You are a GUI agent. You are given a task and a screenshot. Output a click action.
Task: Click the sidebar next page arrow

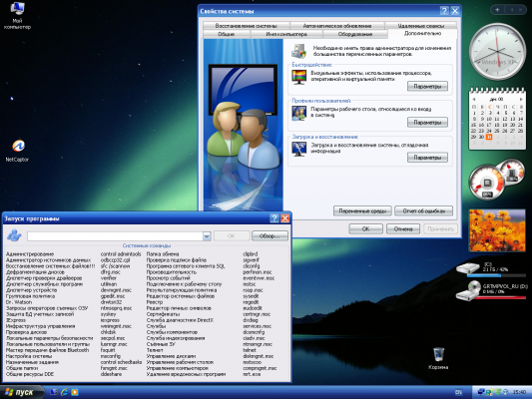point(521,10)
